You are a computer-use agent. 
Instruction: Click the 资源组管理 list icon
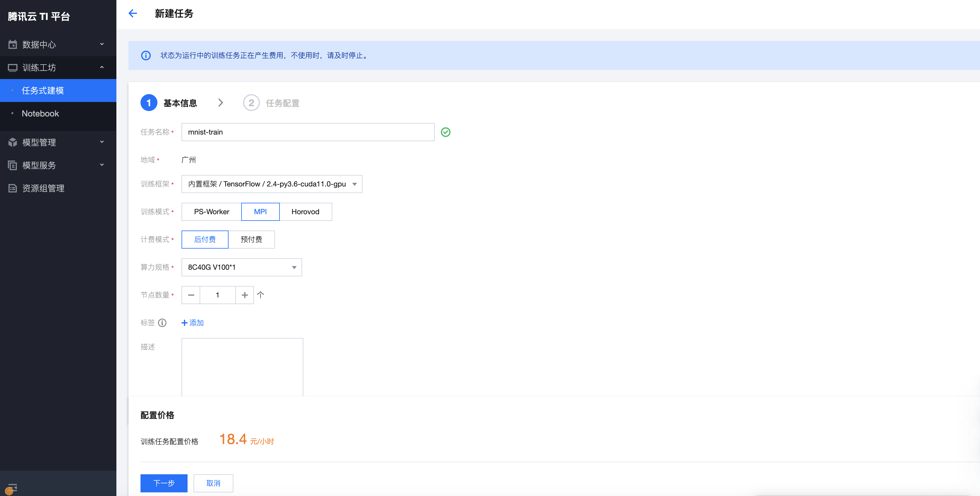point(13,188)
